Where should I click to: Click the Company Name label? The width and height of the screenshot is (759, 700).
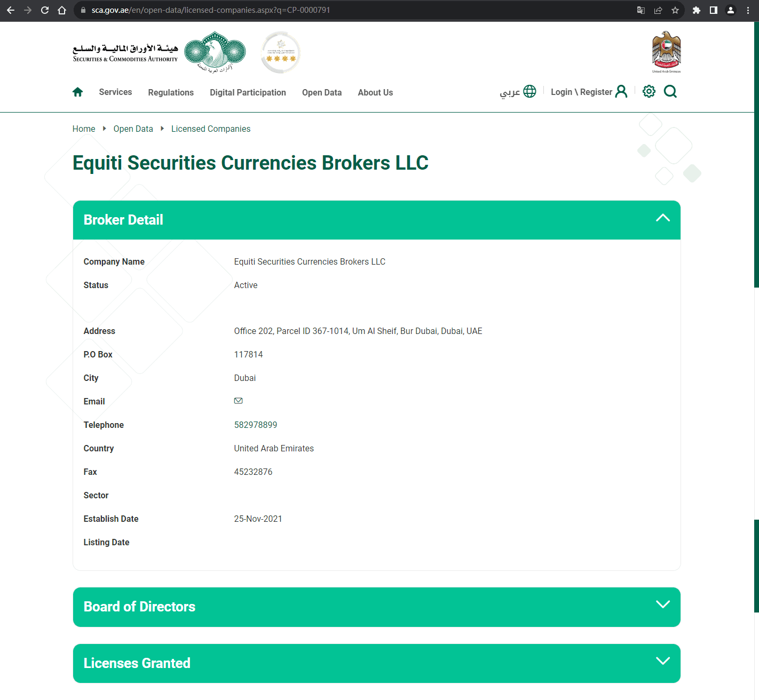coord(114,261)
